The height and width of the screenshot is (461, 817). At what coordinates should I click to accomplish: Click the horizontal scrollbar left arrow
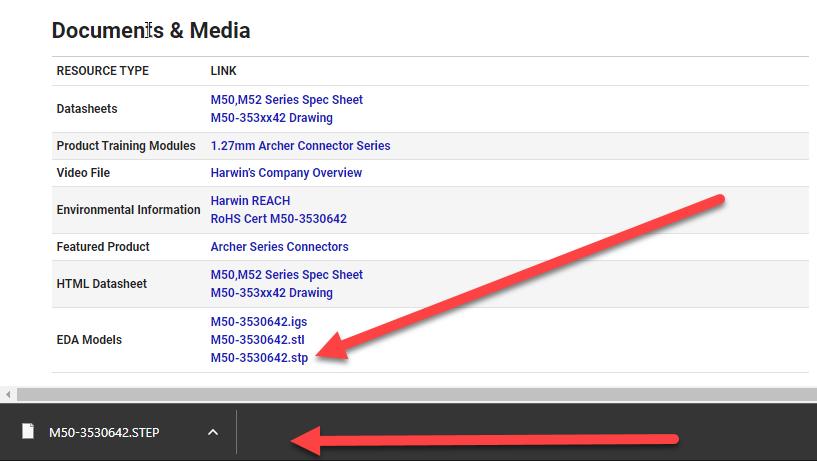pyautogui.click(x=8, y=394)
